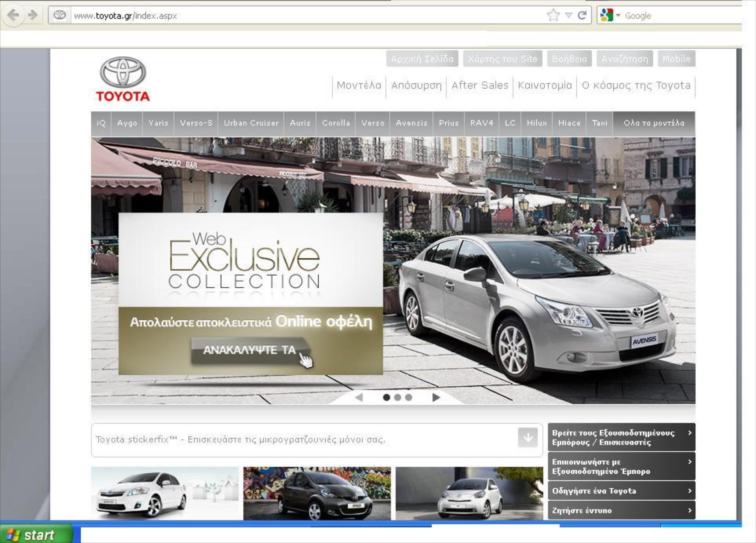The image size is (756, 543).
Task: Select the third carousel position dot
Action: click(408, 398)
